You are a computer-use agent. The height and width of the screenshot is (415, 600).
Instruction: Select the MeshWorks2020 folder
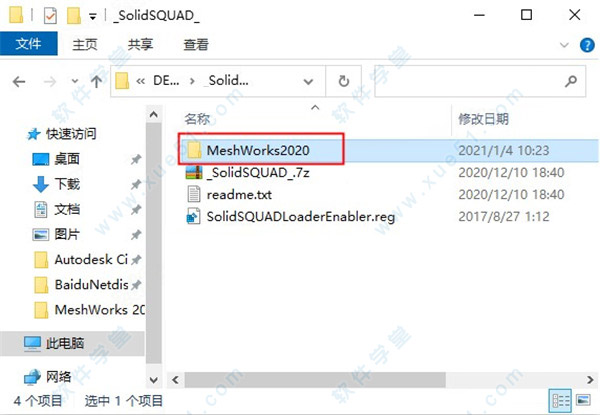pos(258,150)
